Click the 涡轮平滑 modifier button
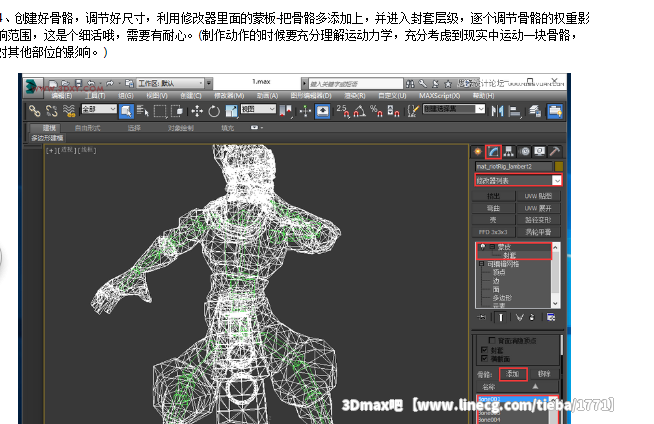The height and width of the screenshot is (424, 654). tap(538, 232)
